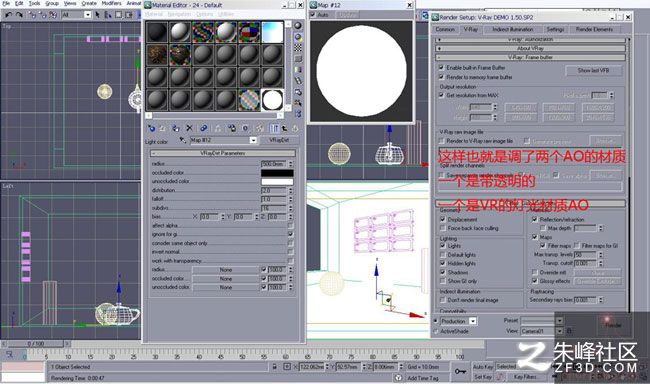The width and height of the screenshot is (650, 384).
Task: Click the VRayDirt map type button
Action: (x=279, y=140)
